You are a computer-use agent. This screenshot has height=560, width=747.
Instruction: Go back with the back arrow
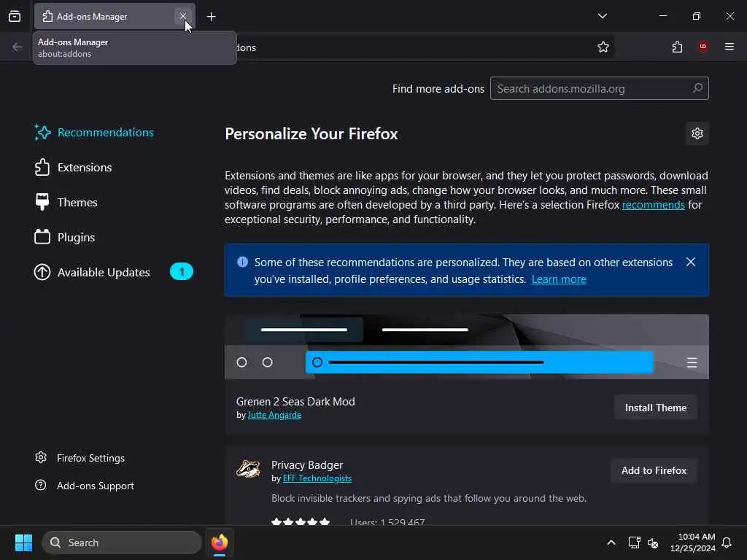pyautogui.click(x=18, y=47)
